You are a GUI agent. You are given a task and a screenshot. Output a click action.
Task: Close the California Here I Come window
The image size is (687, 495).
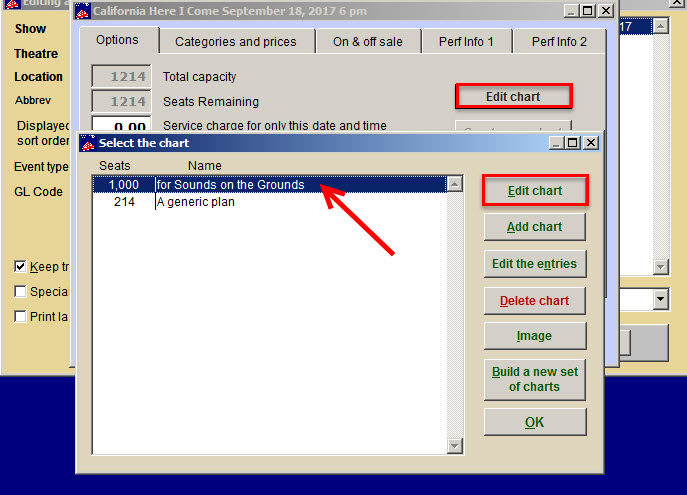pos(606,11)
